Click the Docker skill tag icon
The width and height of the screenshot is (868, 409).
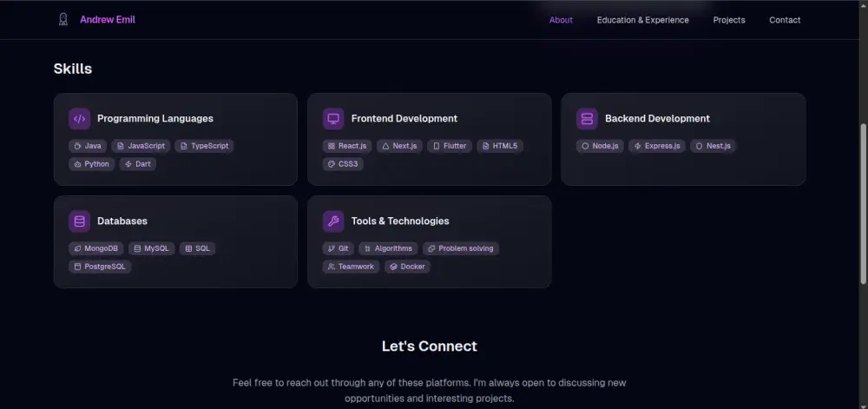point(393,267)
